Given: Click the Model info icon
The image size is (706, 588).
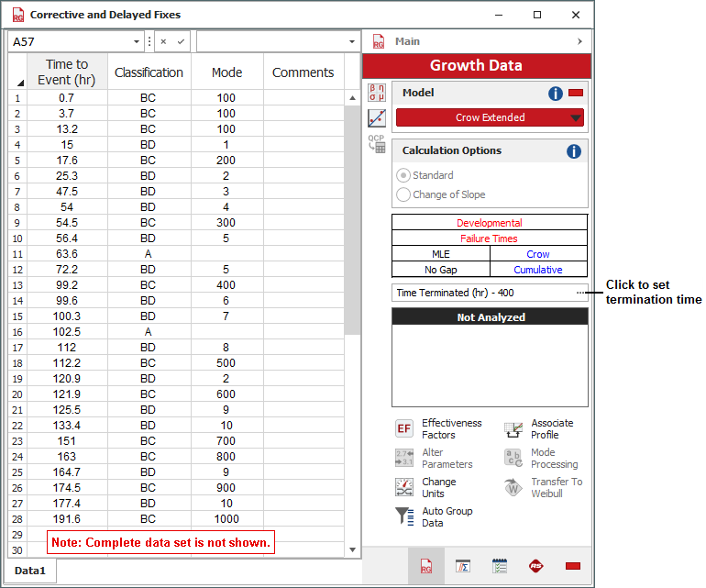Looking at the screenshot, I should tap(556, 94).
